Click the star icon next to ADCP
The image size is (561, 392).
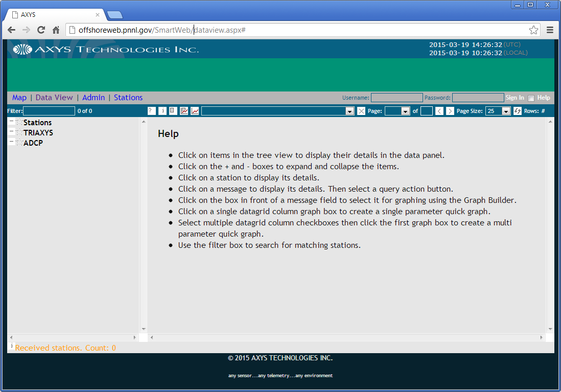19,143
